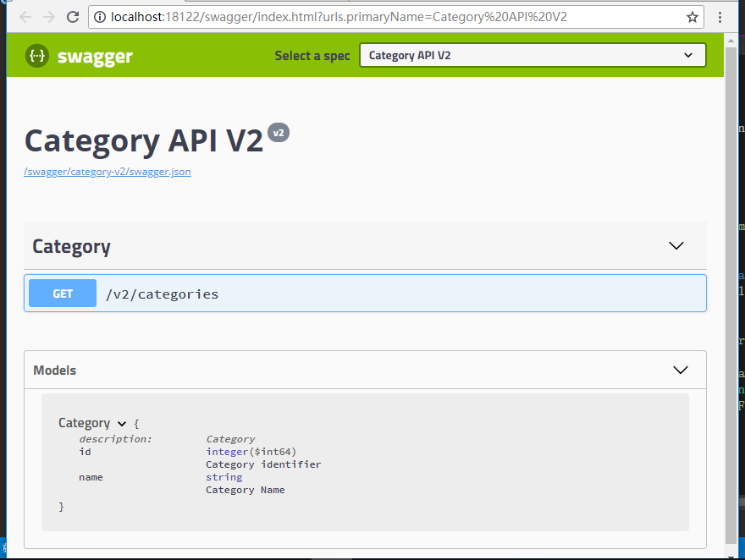Click the Category API V2 title
745x560 pixels.
pyautogui.click(x=143, y=141)
